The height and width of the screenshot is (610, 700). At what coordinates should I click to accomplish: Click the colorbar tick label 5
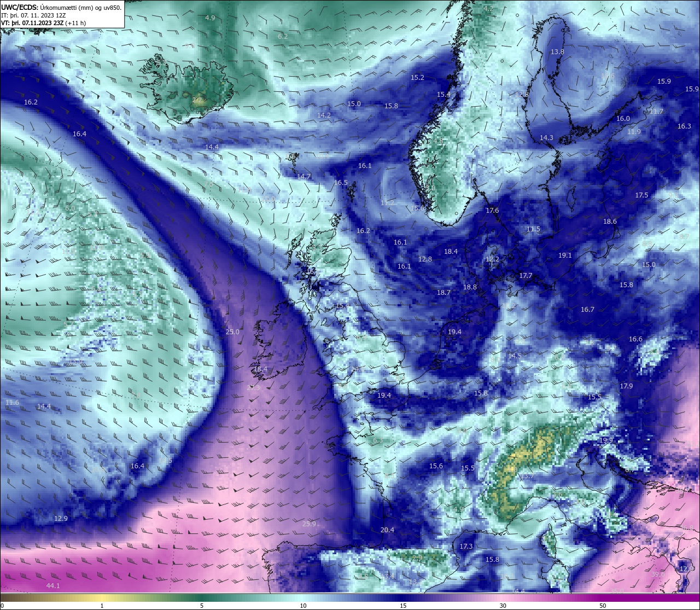(x=202, y=606)
